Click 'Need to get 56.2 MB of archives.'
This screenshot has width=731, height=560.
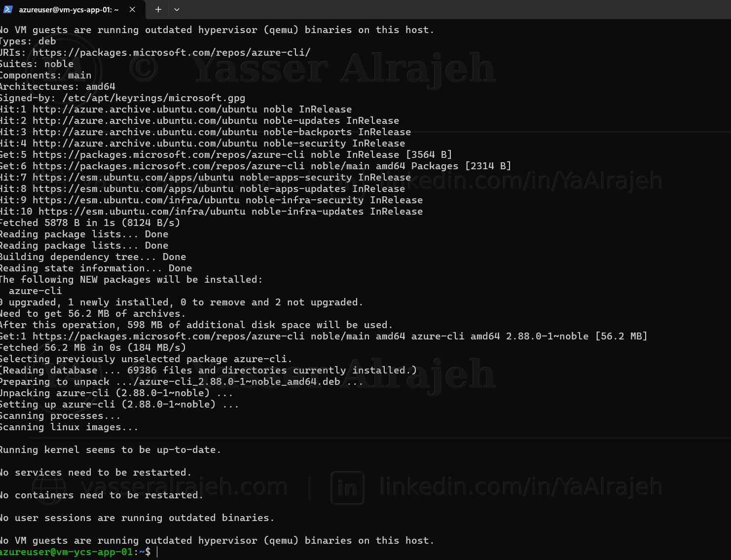tap(93, 313)
